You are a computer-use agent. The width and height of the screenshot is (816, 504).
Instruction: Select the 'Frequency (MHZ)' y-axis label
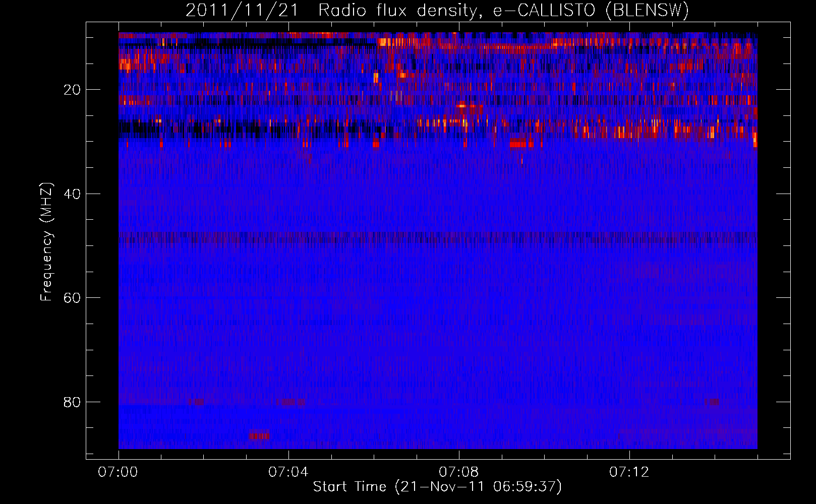[46, 242]
